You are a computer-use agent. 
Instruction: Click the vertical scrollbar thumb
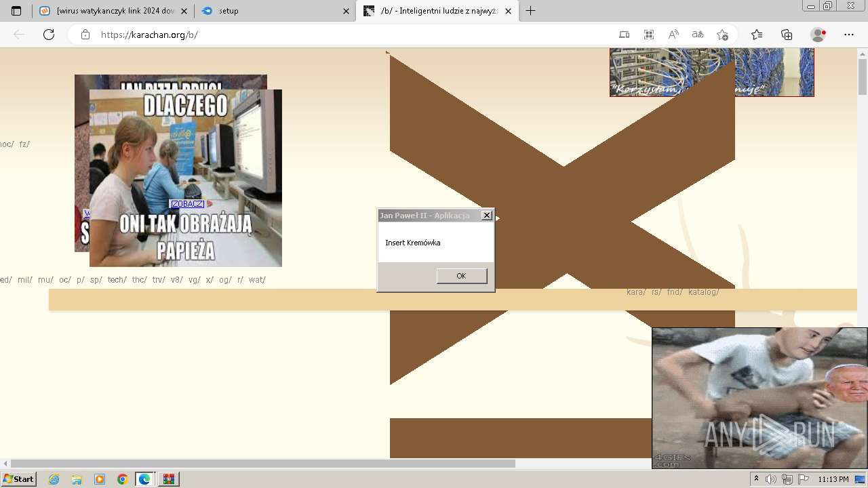click(863, 76)
